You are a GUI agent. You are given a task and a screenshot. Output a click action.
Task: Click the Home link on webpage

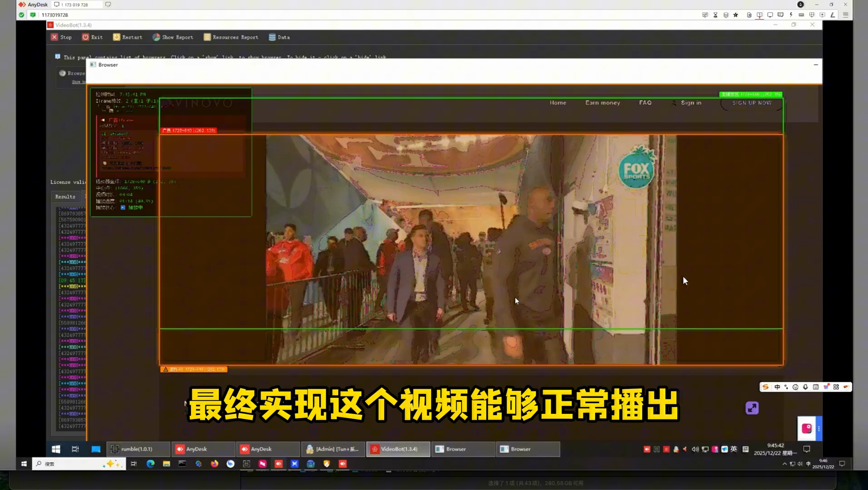tap(558, 103)
